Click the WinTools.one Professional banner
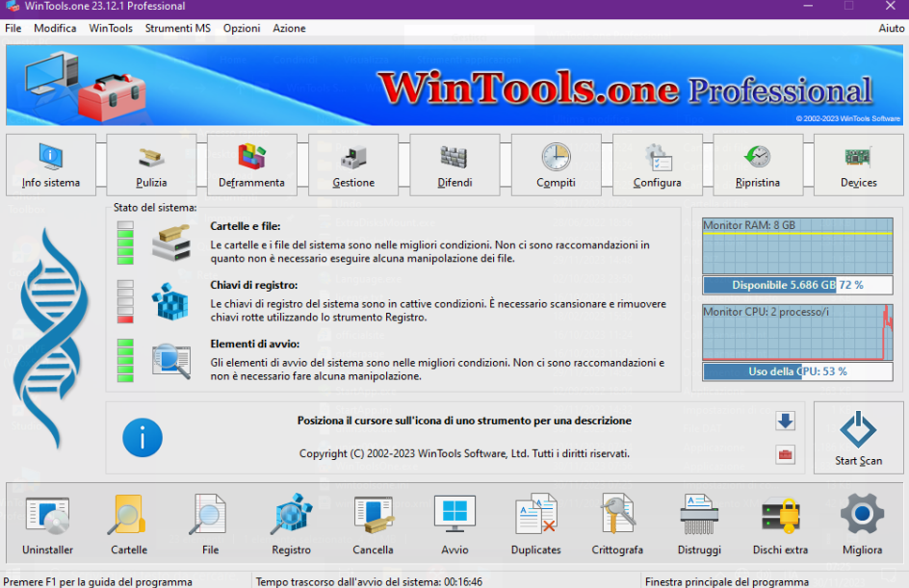 (x=454, y=85)
